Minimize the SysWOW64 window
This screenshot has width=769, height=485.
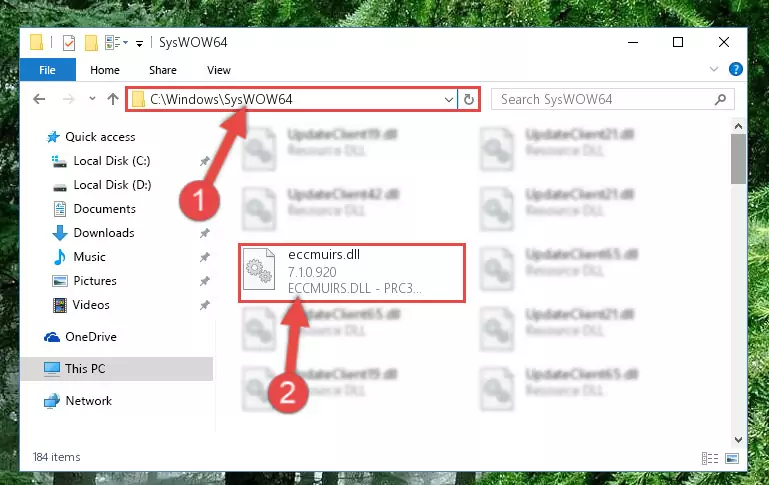(x=633, y=43)
